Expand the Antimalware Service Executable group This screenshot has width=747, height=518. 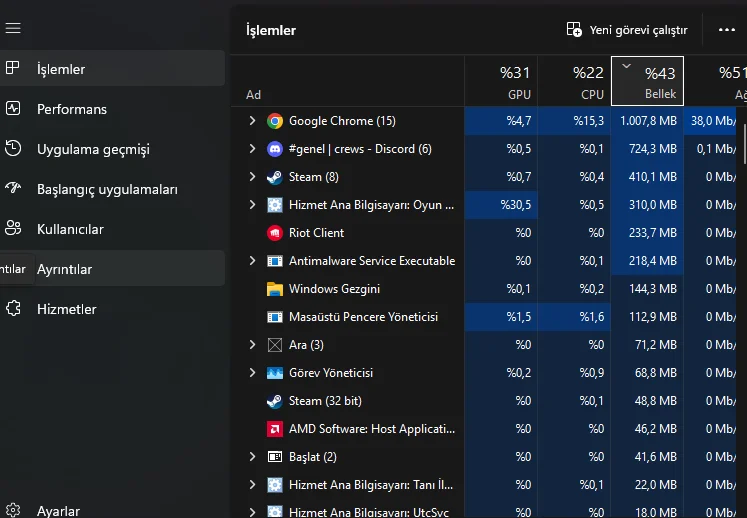pos(252,261)
